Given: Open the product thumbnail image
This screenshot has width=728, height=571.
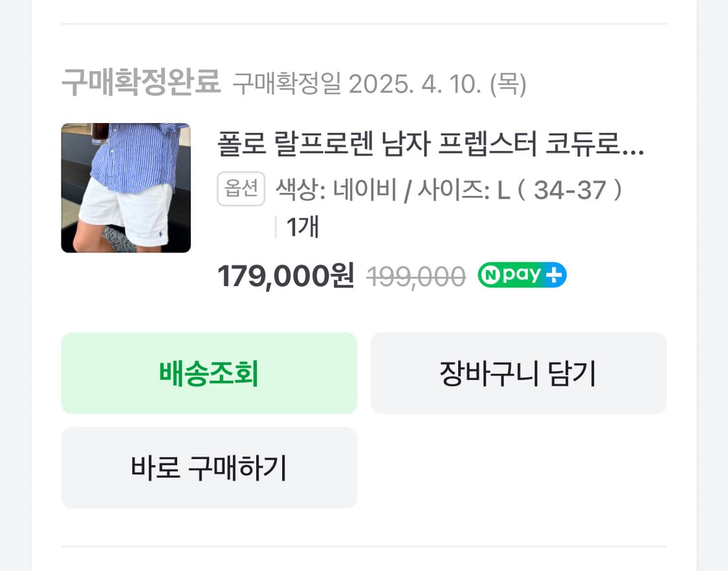Looking at the screenshot, I should pyautogui.click(x=126, y=187).
